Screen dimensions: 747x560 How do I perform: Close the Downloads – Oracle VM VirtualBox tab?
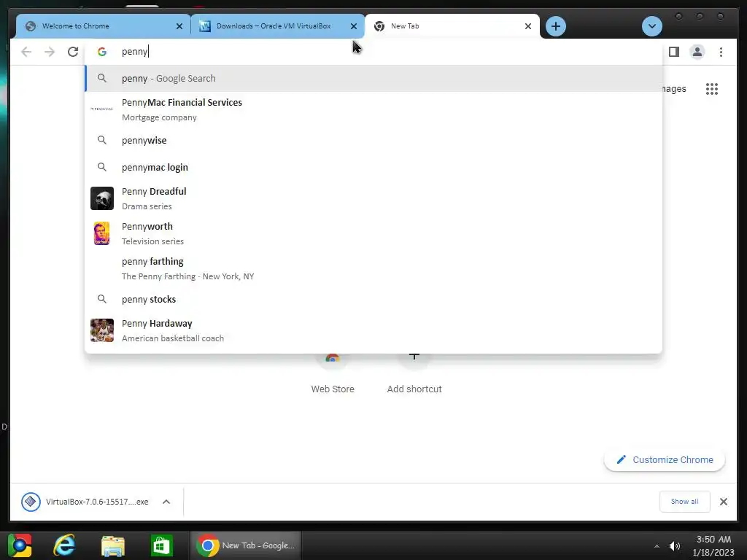pos(354,26)
